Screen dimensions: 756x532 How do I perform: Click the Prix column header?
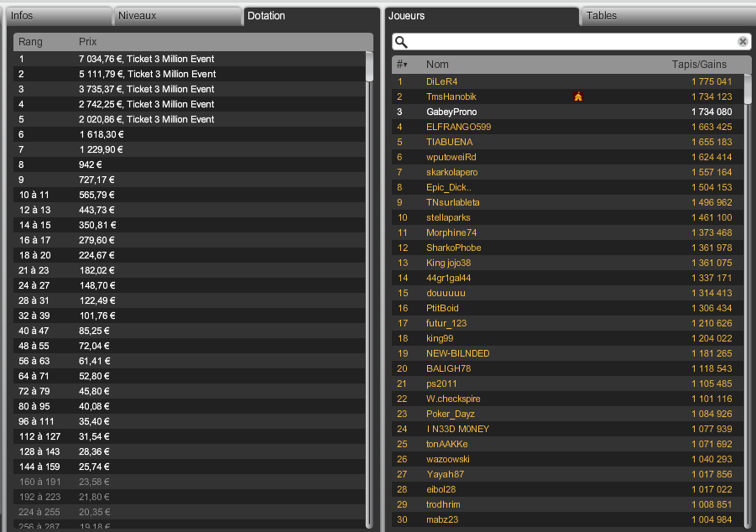tap(88, 42)
